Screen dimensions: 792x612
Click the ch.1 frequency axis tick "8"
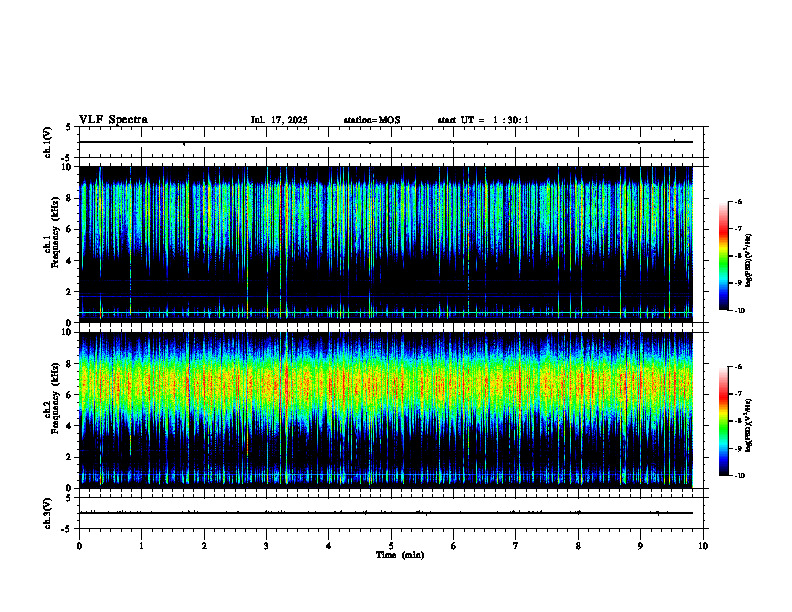click(x=69, y=198)
